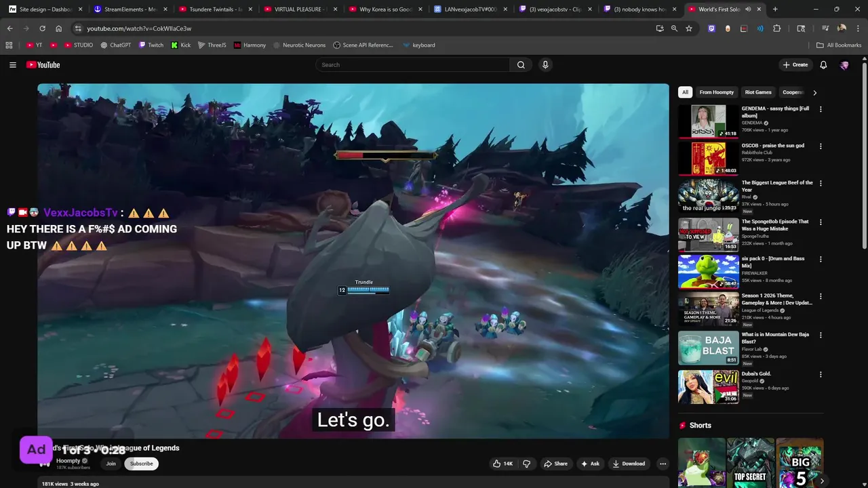Install app icon in address bar
Image resolution: width=868 pixels, height=488 pixels.
(659, 28)
